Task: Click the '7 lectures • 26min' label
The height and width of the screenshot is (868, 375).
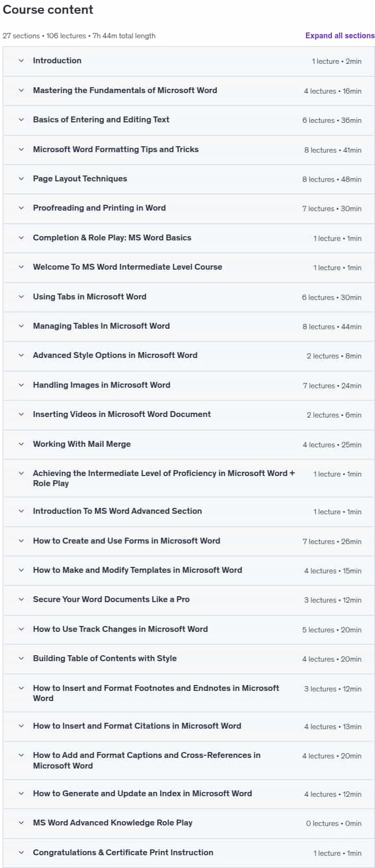Action: pos(332,541)
